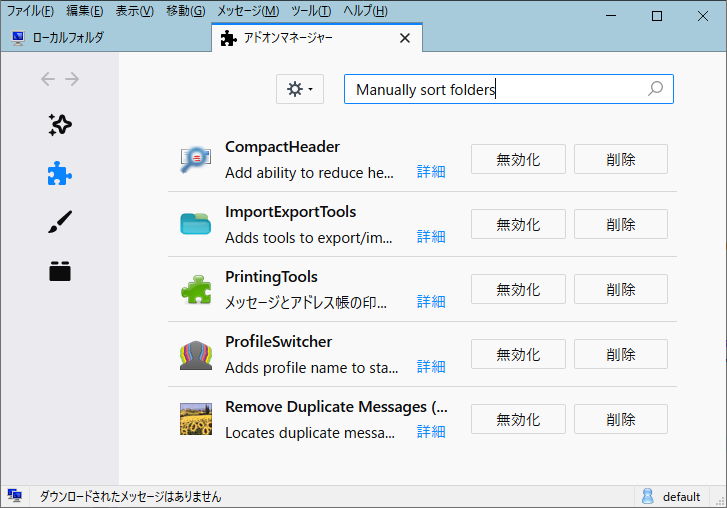Image resolution: width=727 pixels, height=508 pixels.
Task: Click the online status icon in status bar
Action: coord(15,496)
